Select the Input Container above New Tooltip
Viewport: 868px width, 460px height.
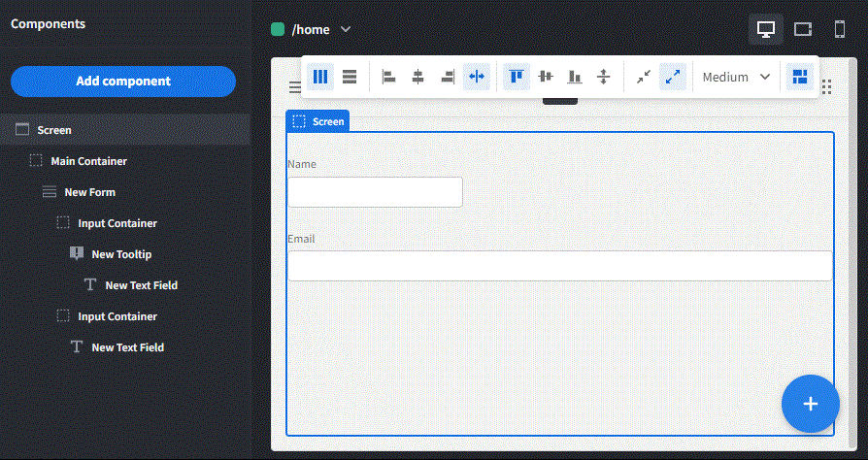tap(125, 223)
